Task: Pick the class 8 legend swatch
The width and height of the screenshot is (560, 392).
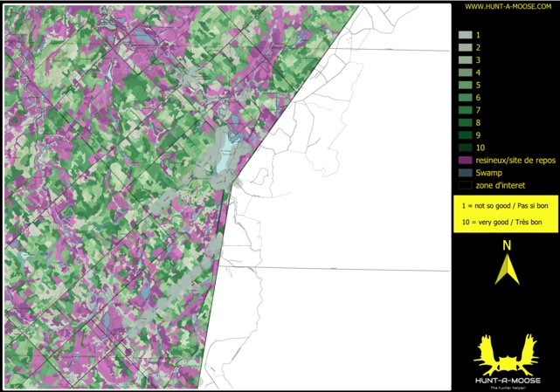Action: point(466,122)
